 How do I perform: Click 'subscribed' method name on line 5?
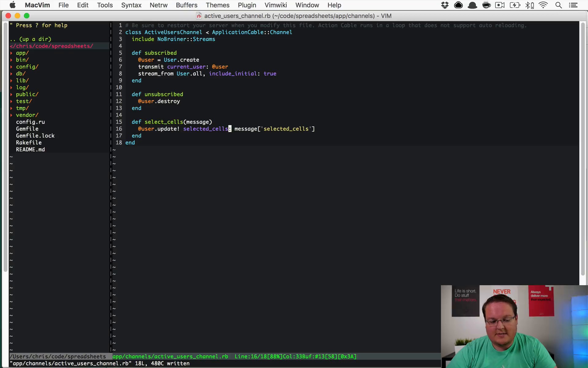pos(160,53)
